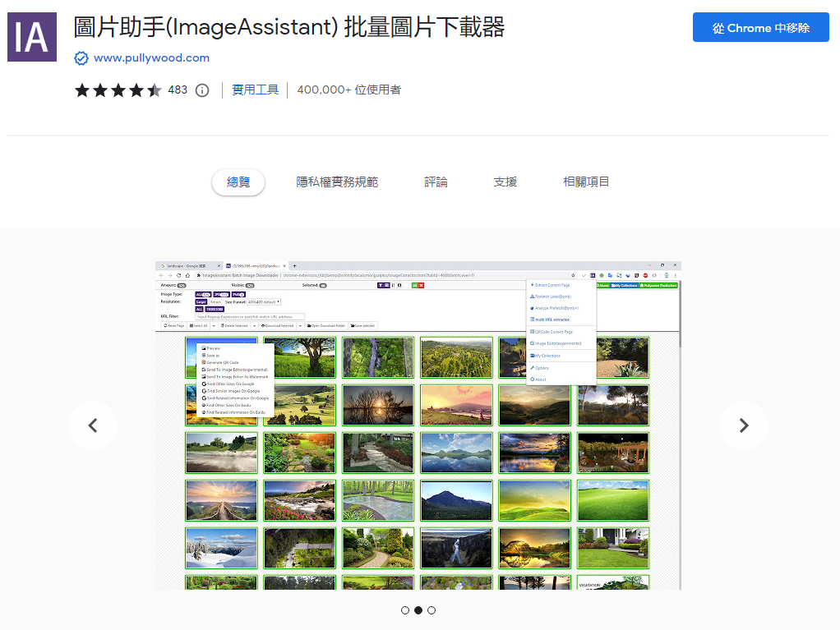
Task: Open the 實用工具 category link
Action: 255,90
